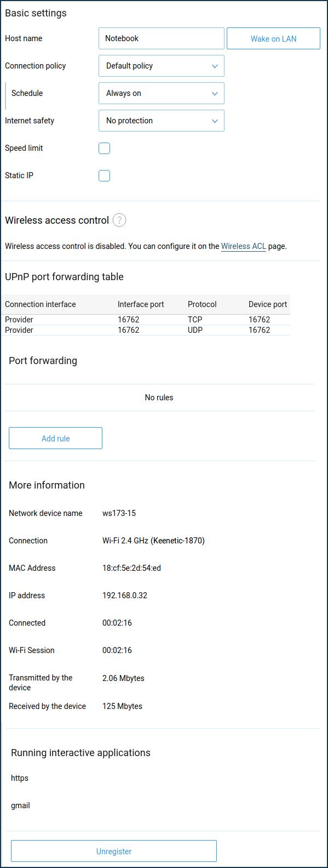328x868 pixels.
Task: Select the Provider TCP forwarding row
Action: click(x=146, y=320)
